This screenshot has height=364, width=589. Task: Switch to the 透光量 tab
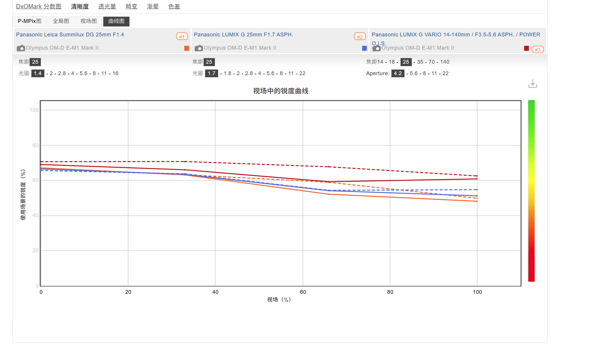(107, 6)
